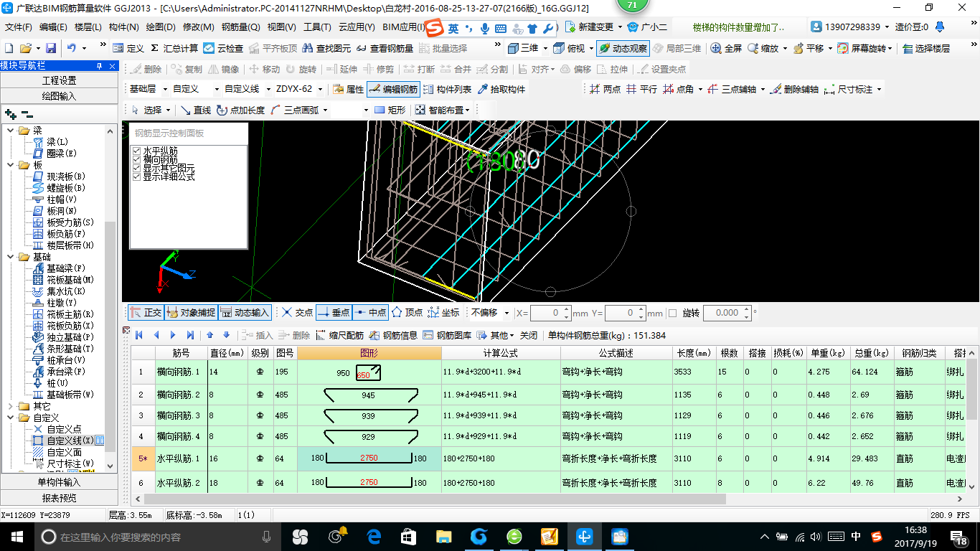980x551 pixels.
Task: Open 钢筋信息 rebar info
Action: click(394, 335)
